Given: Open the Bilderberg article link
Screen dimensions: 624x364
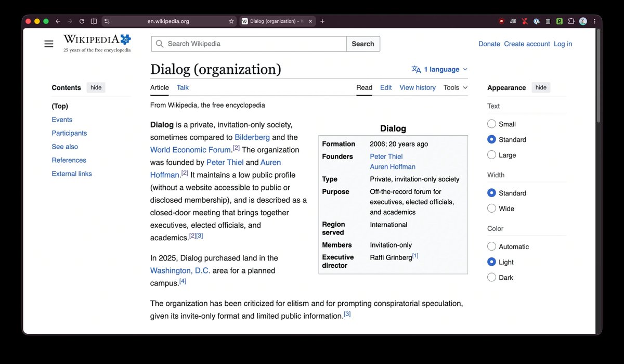Looking at the screenshot, I should pyautogui.click(x=252, y=137).
